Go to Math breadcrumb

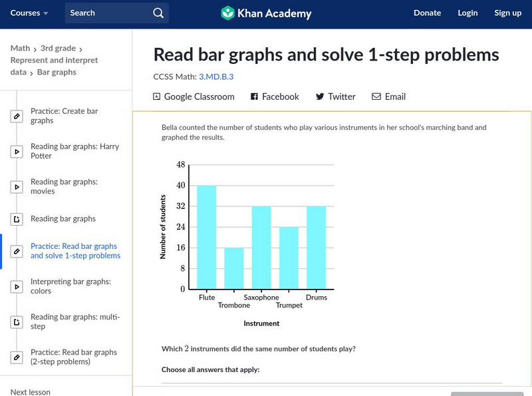(x=21, y=48)
